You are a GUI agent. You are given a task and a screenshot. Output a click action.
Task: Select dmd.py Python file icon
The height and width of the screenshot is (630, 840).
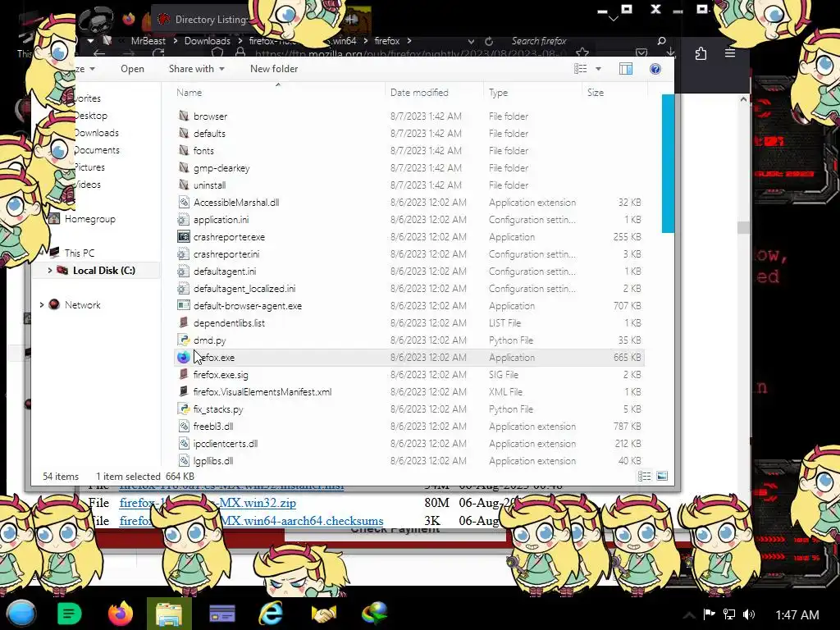184,340
